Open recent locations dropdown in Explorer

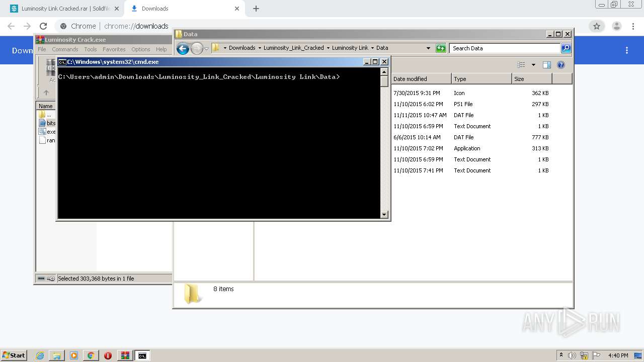point(206,49)
